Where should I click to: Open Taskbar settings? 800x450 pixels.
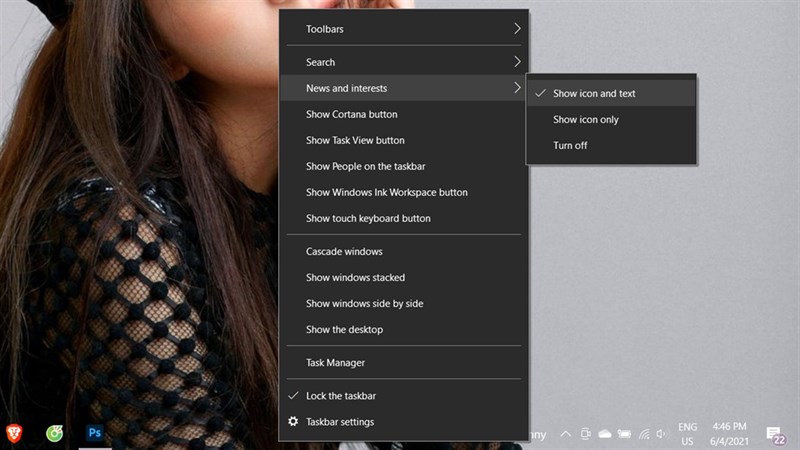(404, 422)
